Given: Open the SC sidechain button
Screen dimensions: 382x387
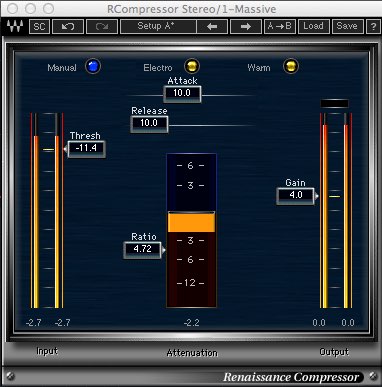Looking at the screenshot, I should pos(39,26).
